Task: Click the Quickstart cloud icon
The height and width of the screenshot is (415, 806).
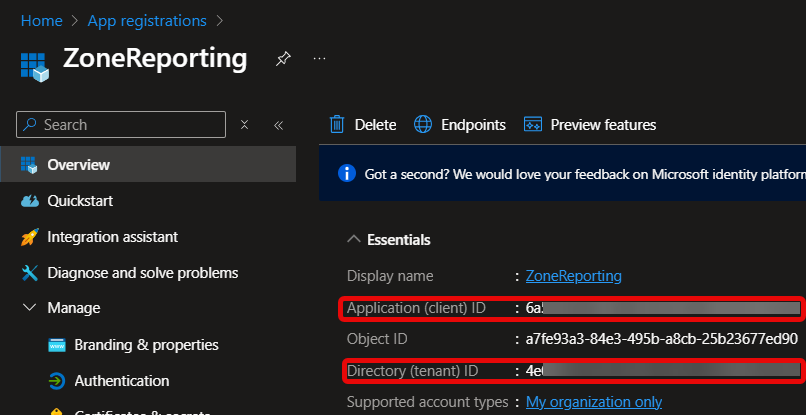Action: tap(30, 201)
